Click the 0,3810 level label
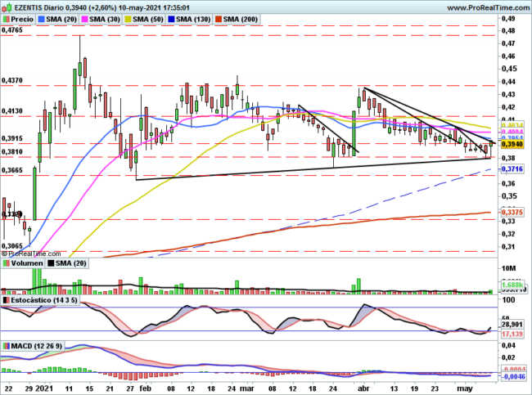Image resolution: width=532 pixels, height=395 pixels. (12, 151)
